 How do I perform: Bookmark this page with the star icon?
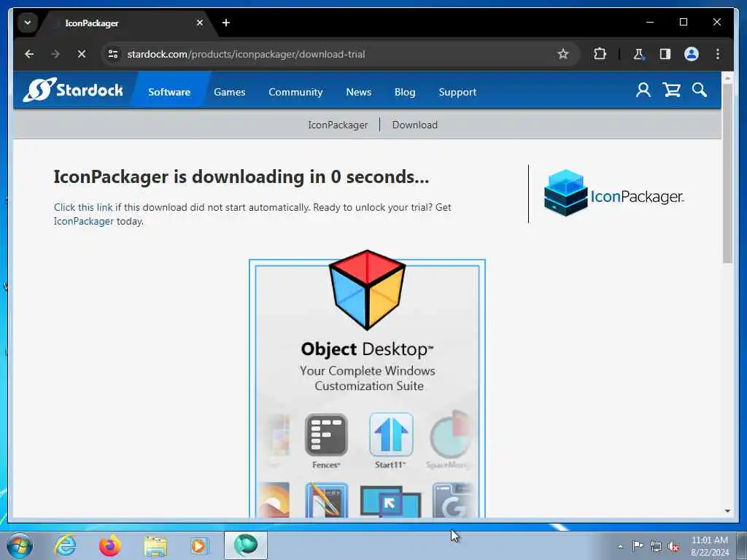(x=563, y=54)
